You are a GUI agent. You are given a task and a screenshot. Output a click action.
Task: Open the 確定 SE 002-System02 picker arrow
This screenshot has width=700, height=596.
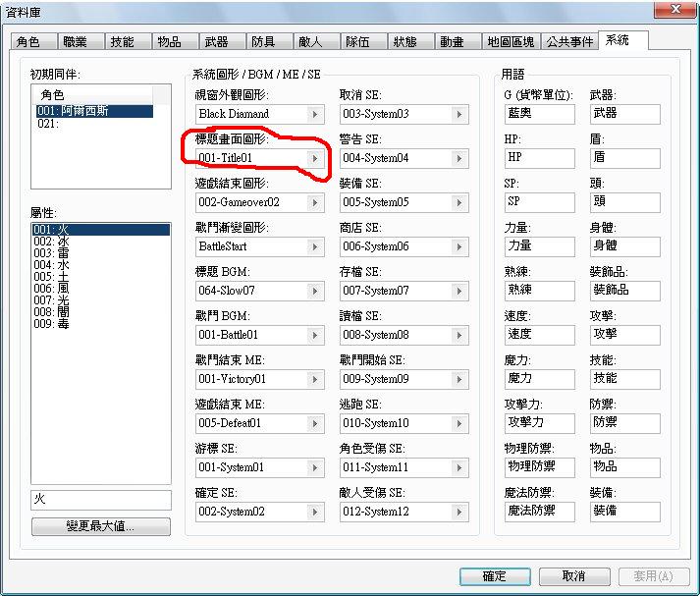pyautogui.click(x=315, y=512)
